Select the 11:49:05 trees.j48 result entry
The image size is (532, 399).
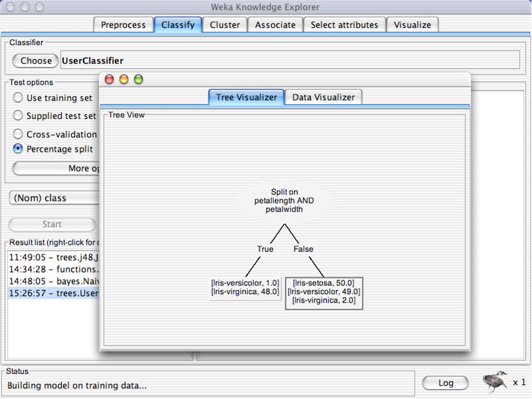(x=54, y=257)
